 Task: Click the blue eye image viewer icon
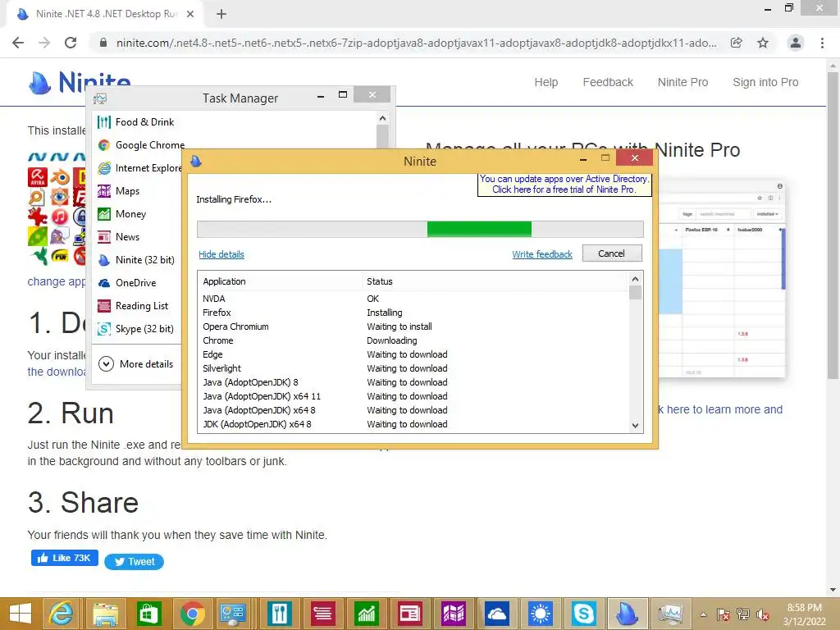60,197
